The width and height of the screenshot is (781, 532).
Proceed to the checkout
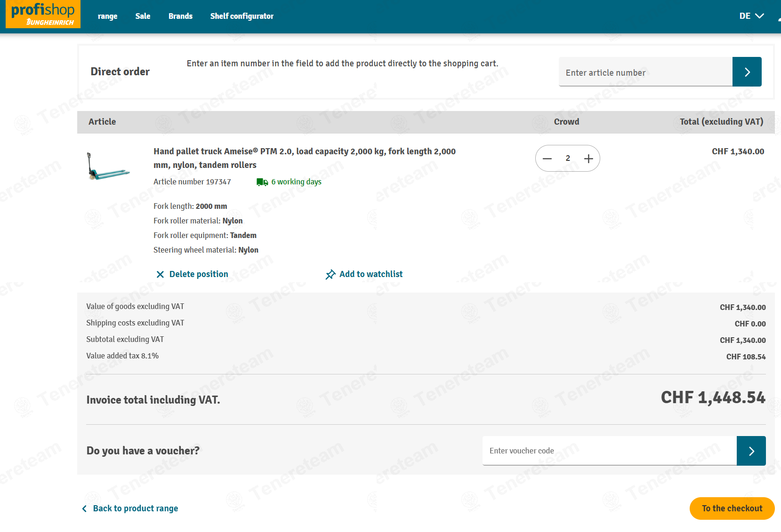click(732, 508)
